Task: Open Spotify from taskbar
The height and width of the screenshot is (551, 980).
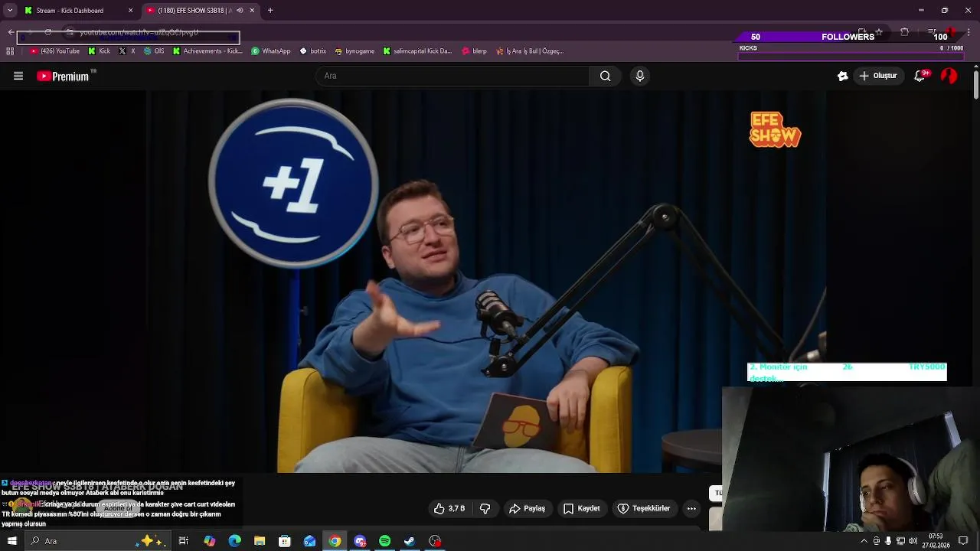Action: click(385, 541)
